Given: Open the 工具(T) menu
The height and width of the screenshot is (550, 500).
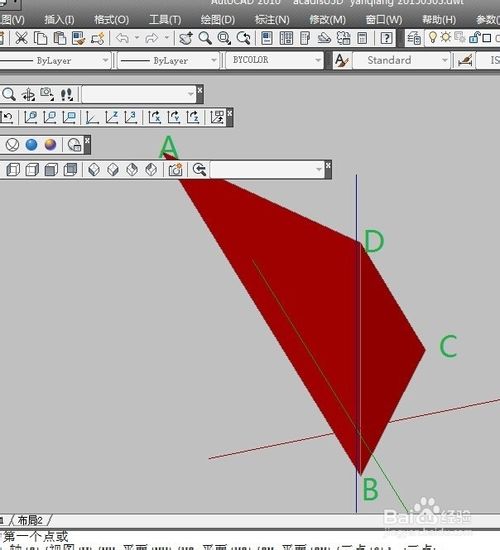Looking at the screenshot, I should click(x=165, y=19).
